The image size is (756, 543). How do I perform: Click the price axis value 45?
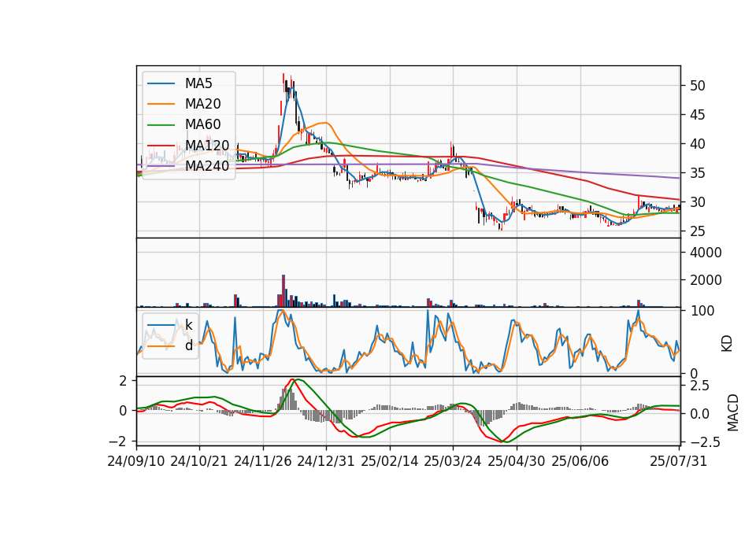(698, 115)
